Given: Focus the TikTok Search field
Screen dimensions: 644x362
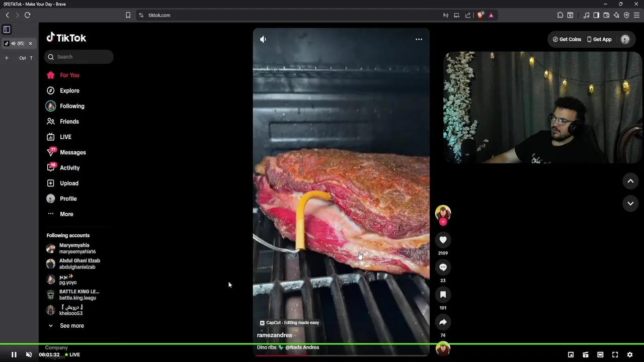Looking at the screenshot, I should tap(78, 57).
